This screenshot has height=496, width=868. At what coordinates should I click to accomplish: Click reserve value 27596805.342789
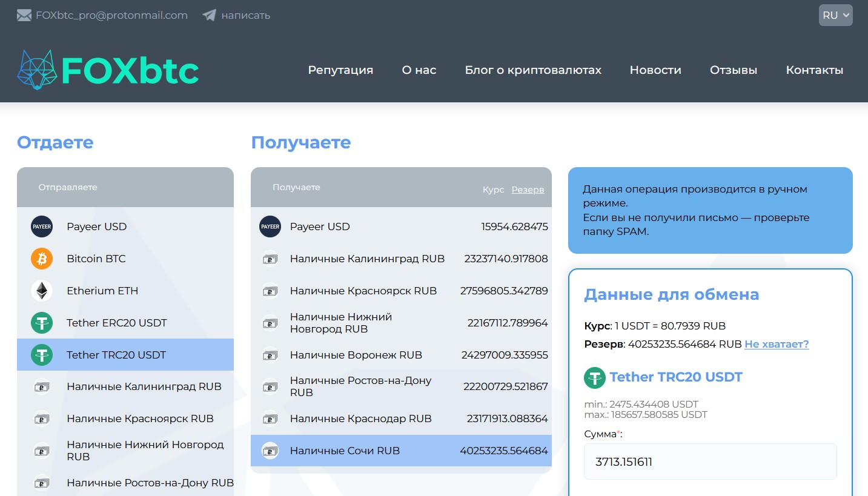(504, 291)
